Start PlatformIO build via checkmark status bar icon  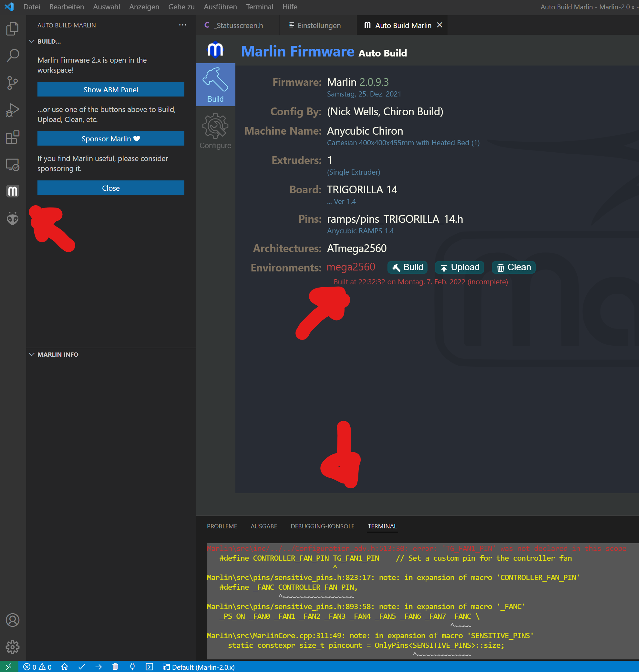pyautogui.click(x=81, y=667)
